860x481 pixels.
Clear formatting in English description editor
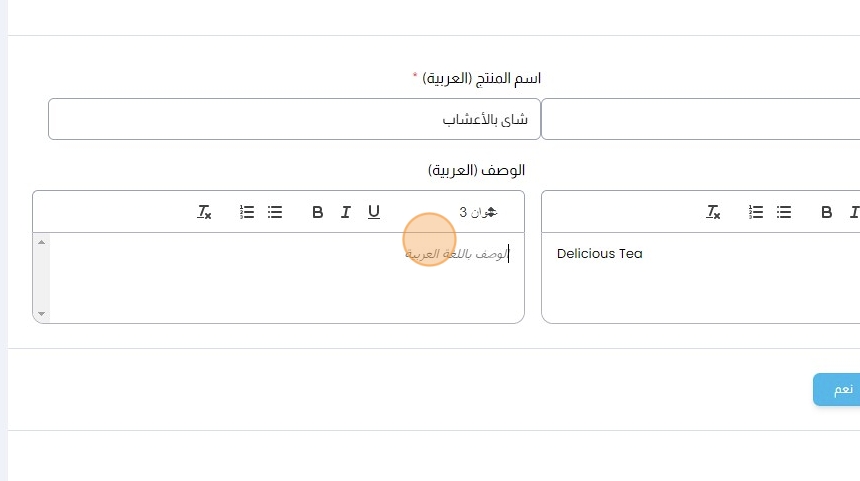(x=713, y=212)
